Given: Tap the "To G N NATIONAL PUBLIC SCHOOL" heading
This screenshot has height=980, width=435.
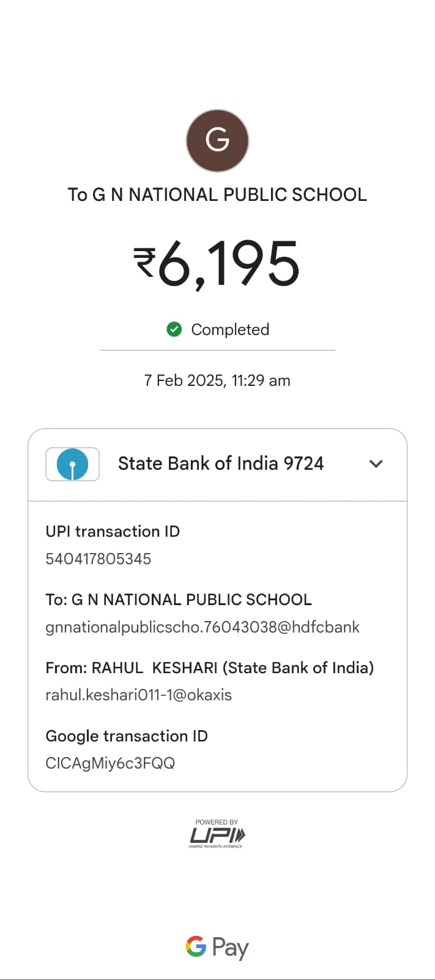Looking at the screenshot, I should (x=217, y=195).
